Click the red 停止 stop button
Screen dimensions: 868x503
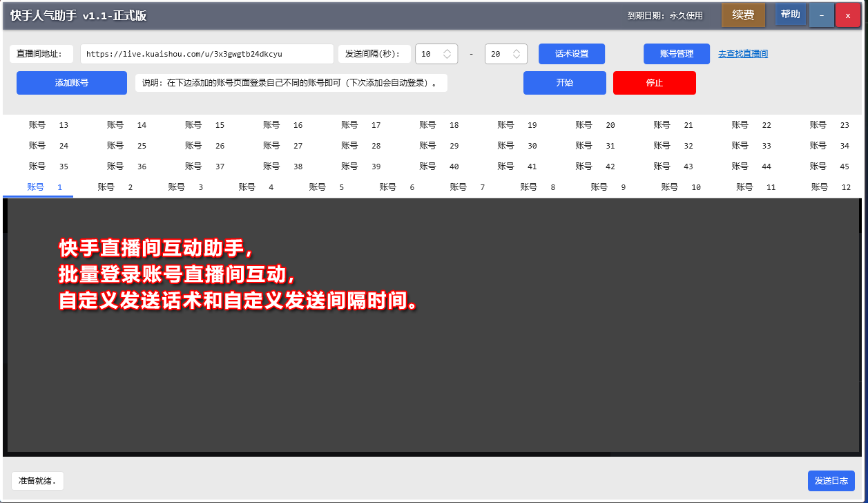655,83
